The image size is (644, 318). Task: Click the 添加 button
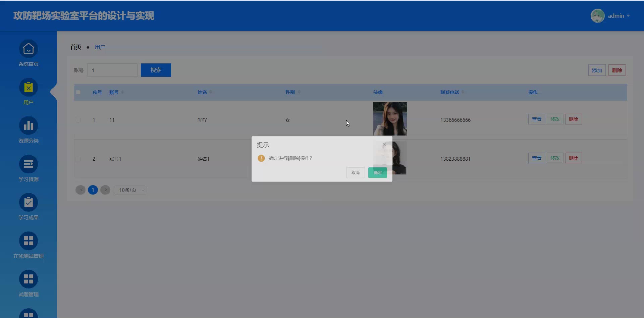pos(597,70)
